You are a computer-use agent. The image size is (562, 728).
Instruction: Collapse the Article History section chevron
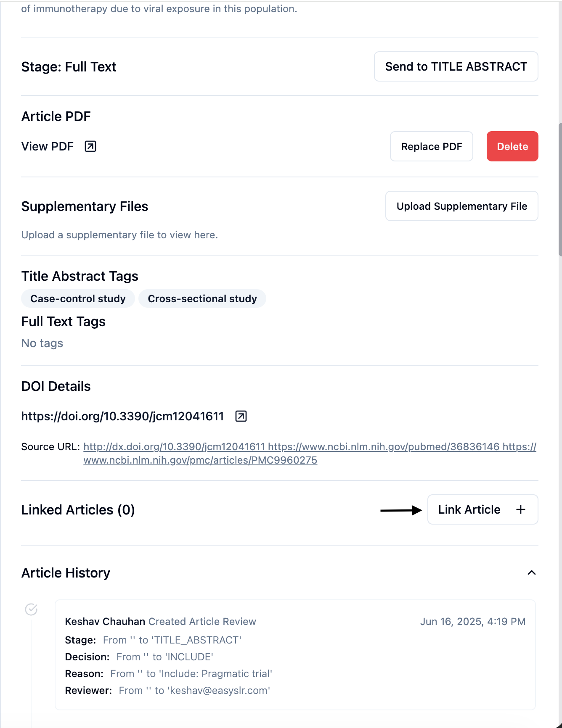tap(532, 572)
